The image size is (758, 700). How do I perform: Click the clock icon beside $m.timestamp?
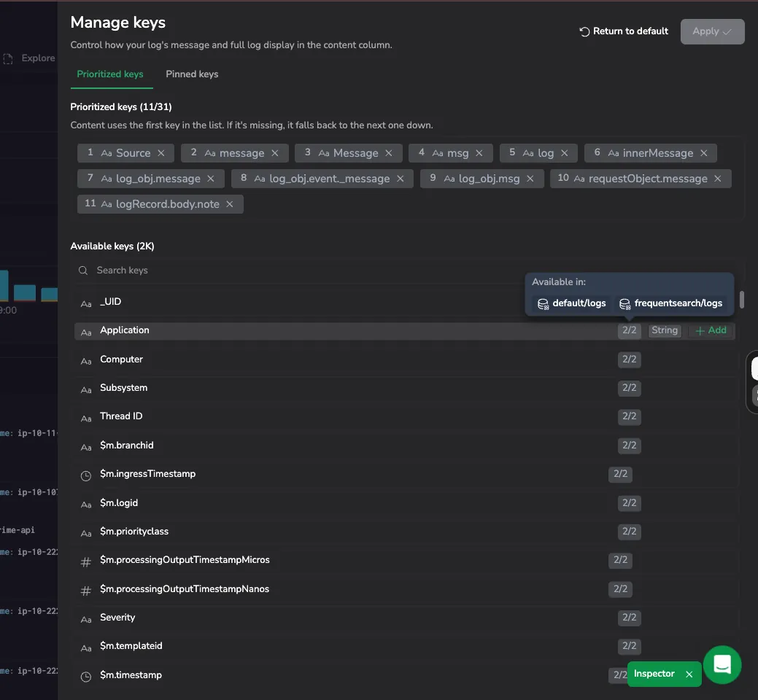(85, 677)
